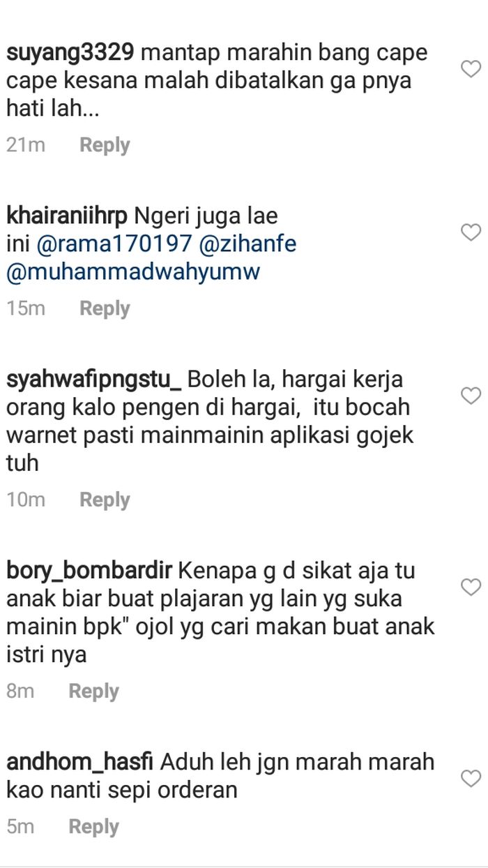Open the @muhammadwahyumw mention
This screenshot has height=868, width=488.
(x=133, y=272)
